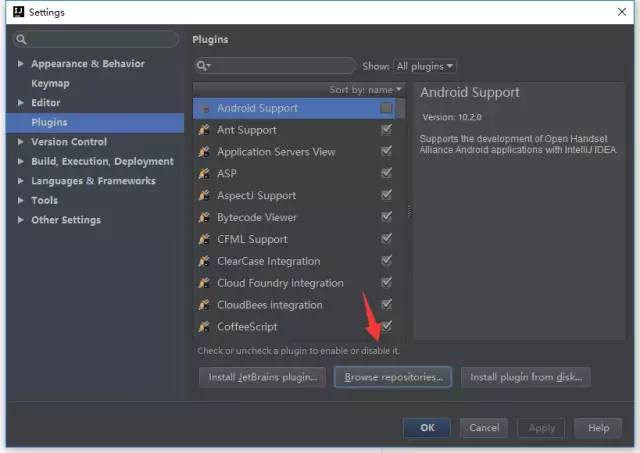Image resolution: width=640 pixels, height=453 pixels.
Task: Select the Android Support plugin row
Action: click(294, 108)
